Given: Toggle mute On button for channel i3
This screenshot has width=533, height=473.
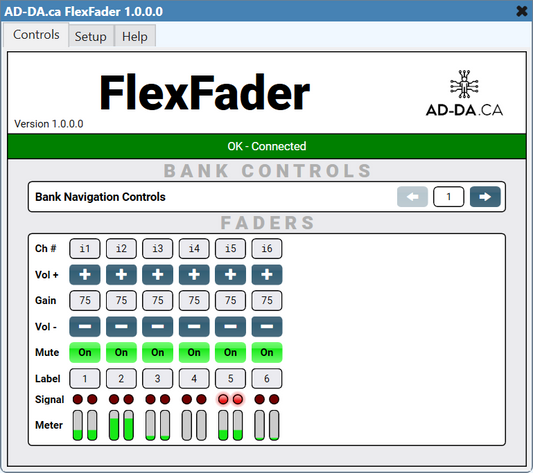Looking at the screenshot, I should pos(157,352).
